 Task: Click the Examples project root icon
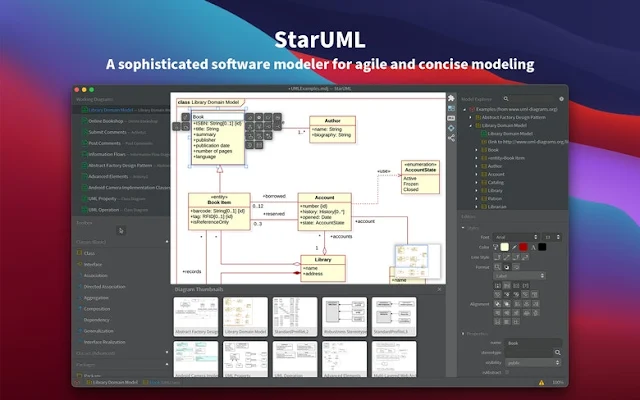pos(472,109)
